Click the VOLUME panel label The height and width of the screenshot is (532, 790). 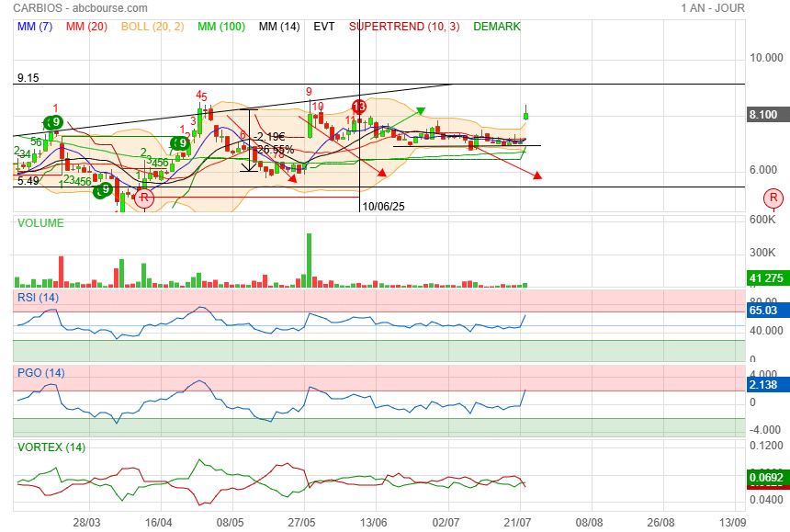click(40, 223)
